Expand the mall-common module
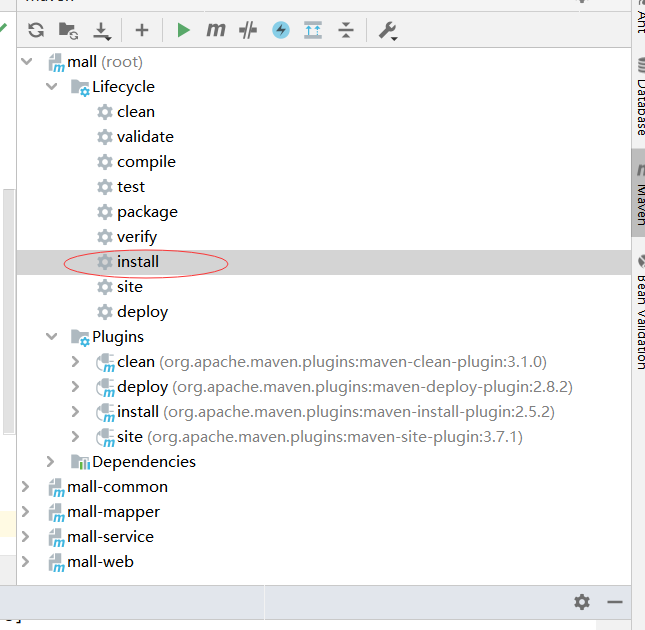 click(x=26, y=487)
